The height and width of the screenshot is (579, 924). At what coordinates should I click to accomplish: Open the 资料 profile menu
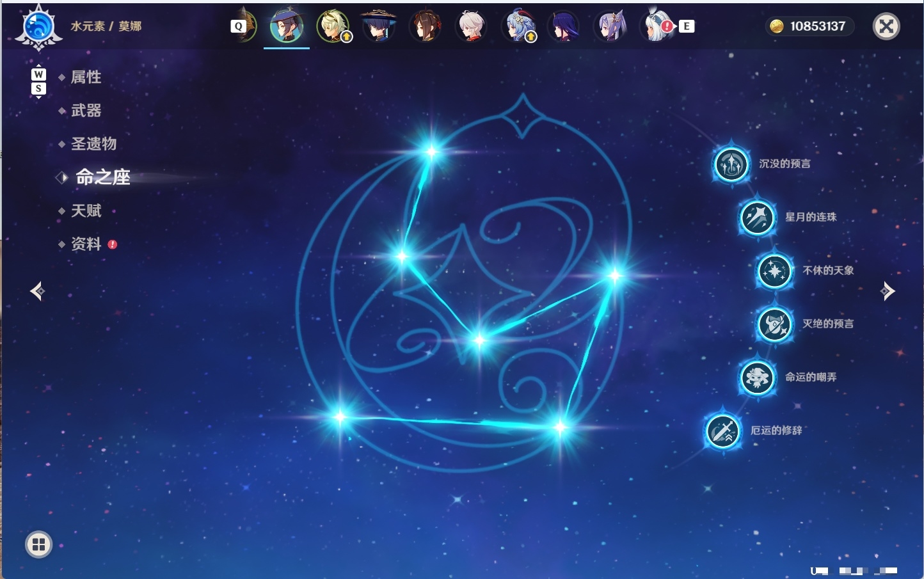pos(87,244)
